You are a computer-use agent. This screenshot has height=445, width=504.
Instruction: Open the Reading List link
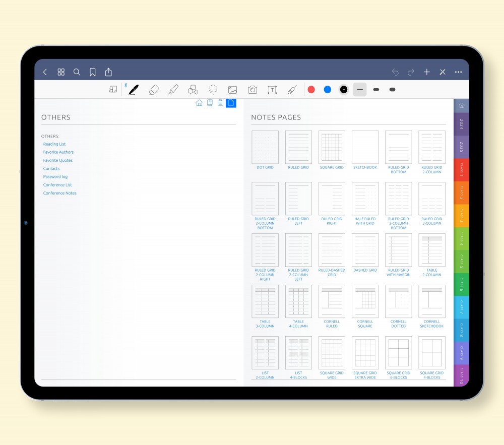(x=54, y=144)
